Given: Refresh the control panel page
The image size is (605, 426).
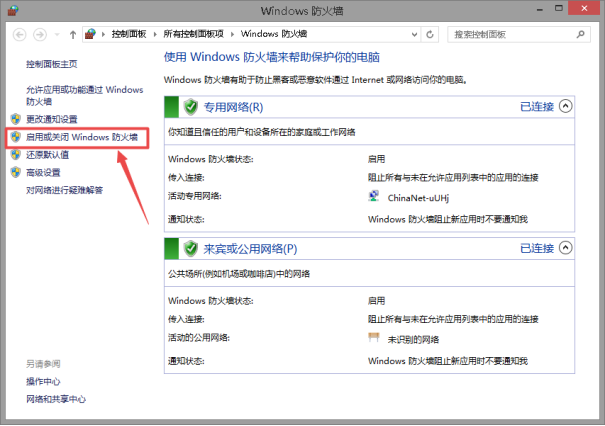Looking at the screenshot, I should click(x=430, y=34).
